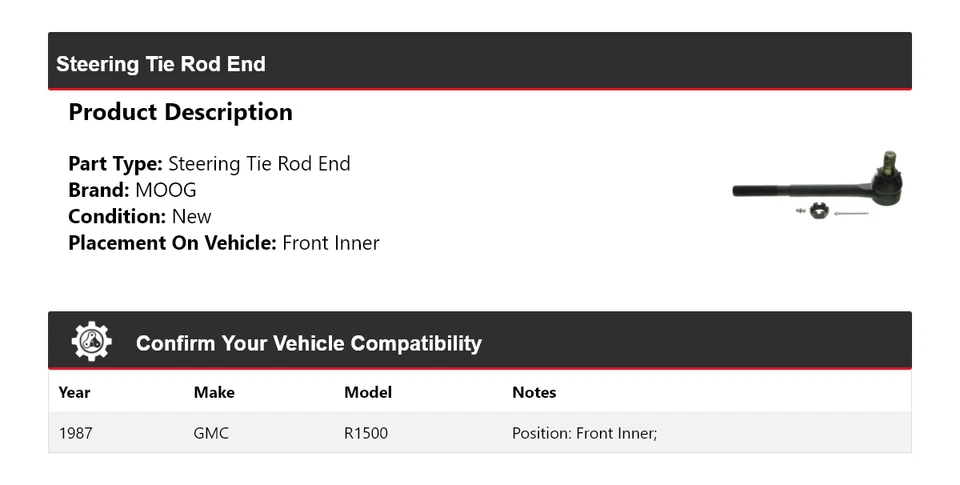Image resolution: width=960 pixels, height=485 pixels.
Task: Click the GMC make cell
Action: 211,433
